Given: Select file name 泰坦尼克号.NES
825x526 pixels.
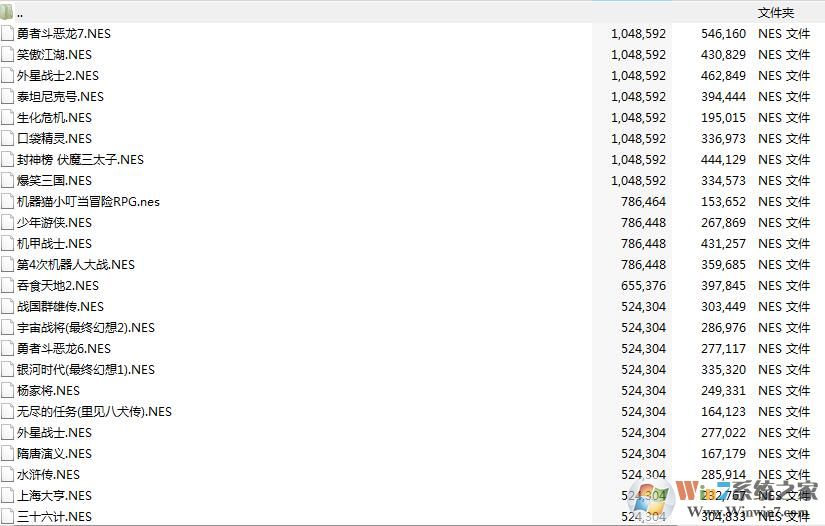Looking at the screenshot, I should 61,97.
